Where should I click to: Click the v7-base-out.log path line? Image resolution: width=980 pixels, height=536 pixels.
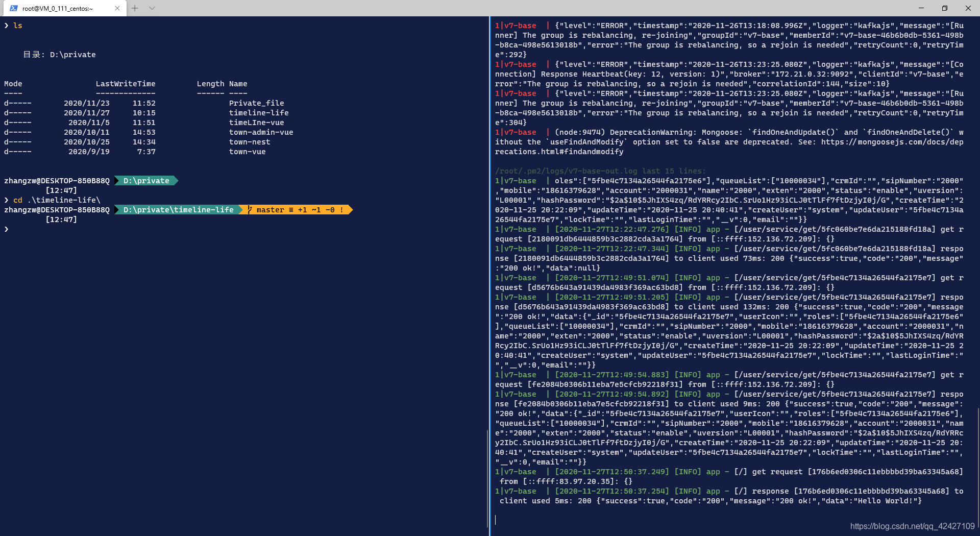(x=600, y=171)
